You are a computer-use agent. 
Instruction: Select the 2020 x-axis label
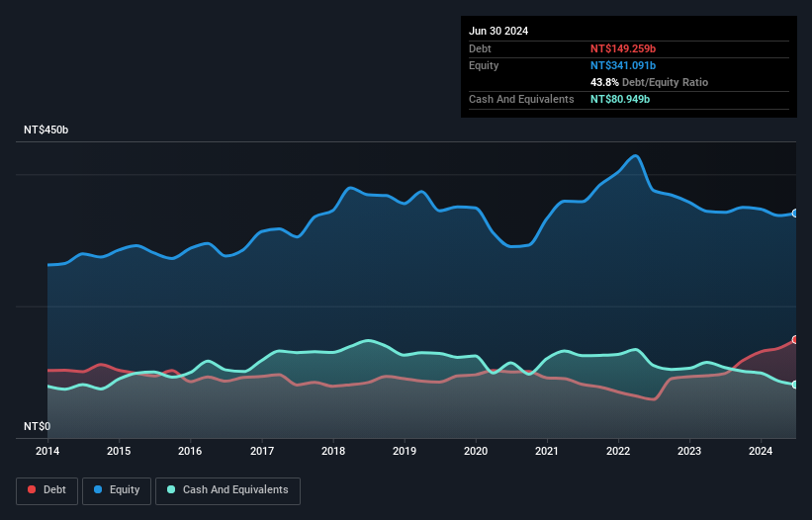pyautogui.click(x=476, y=451)
